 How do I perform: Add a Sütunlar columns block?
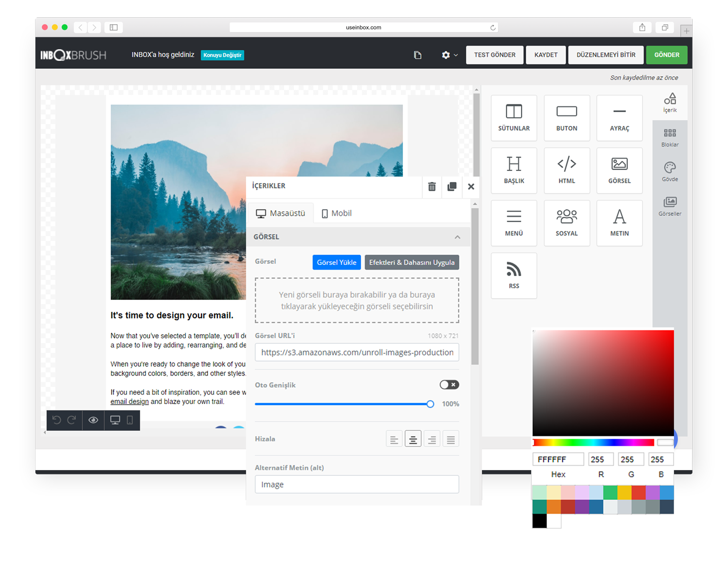click(x=513, y=118)
